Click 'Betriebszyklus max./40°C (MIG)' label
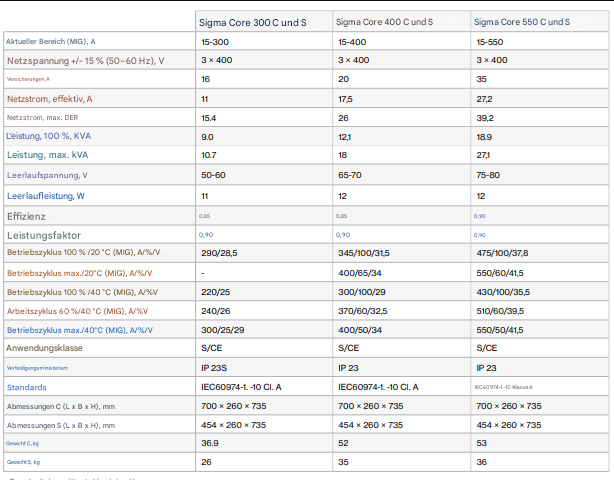 pyautogui.click(x=80, y=330)
